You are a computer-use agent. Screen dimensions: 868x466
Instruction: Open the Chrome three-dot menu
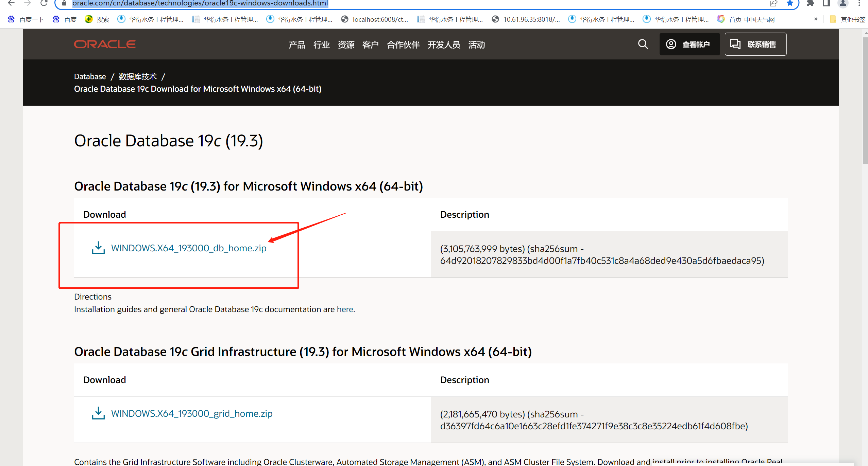click(859, 3)
